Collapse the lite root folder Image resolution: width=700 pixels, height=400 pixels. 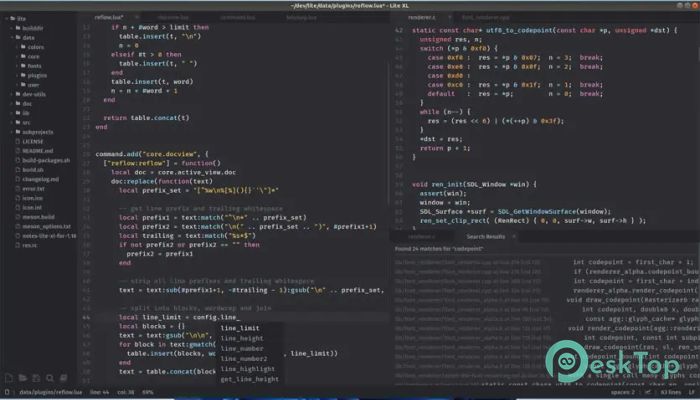tap(7, 18)
